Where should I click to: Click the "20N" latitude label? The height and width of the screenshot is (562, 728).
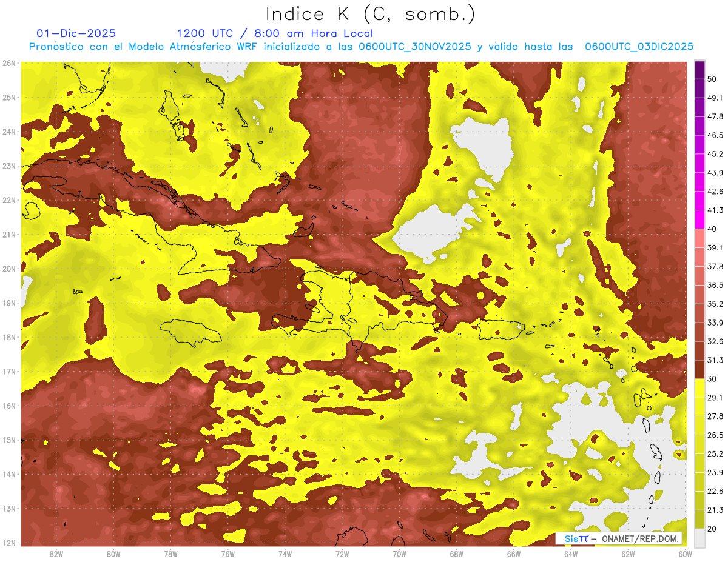(8, 269)
